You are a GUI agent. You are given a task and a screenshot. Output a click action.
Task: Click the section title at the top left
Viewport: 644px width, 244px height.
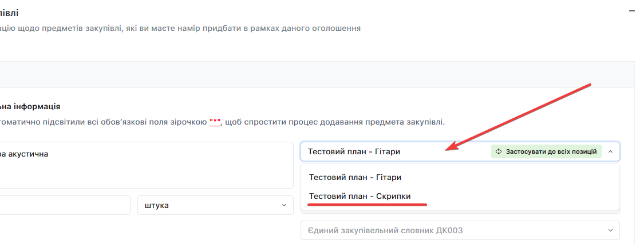[x=9, y=12]
